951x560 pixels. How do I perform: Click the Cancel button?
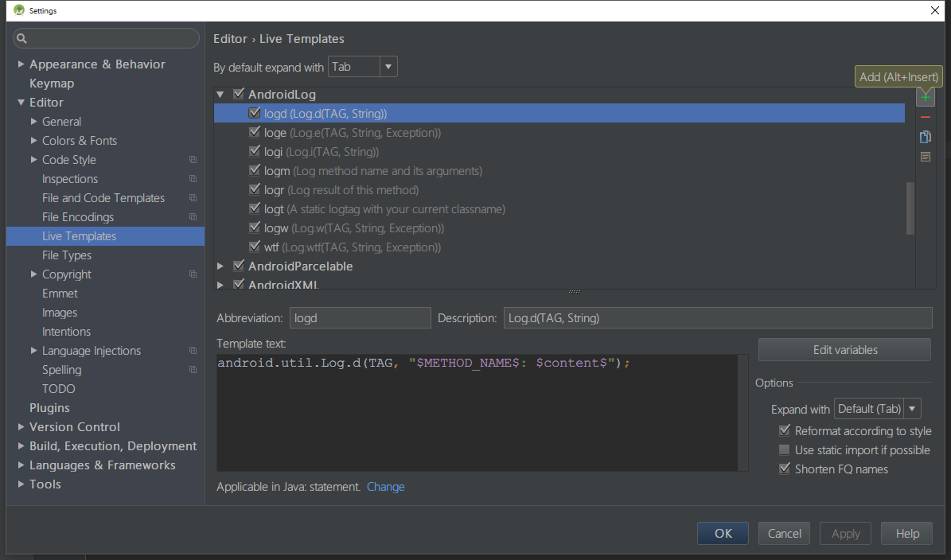(784, 533)
